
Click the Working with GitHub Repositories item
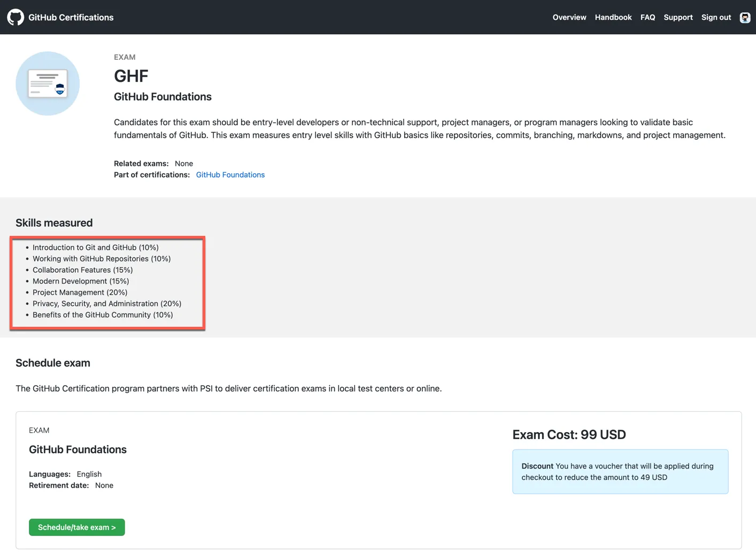coord(102,259)
